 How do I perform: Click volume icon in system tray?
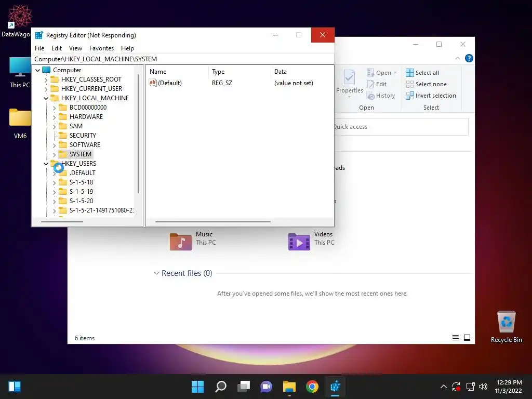click(x=483, y=387)
